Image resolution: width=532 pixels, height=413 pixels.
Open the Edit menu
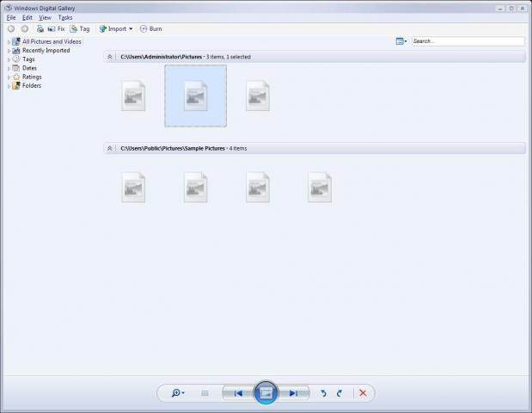point(28,18)
